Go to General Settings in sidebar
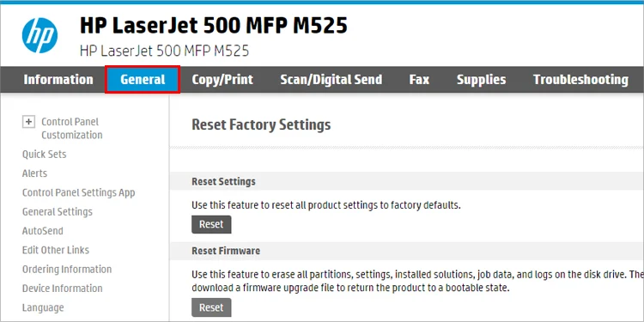 (x=57, y=212)
